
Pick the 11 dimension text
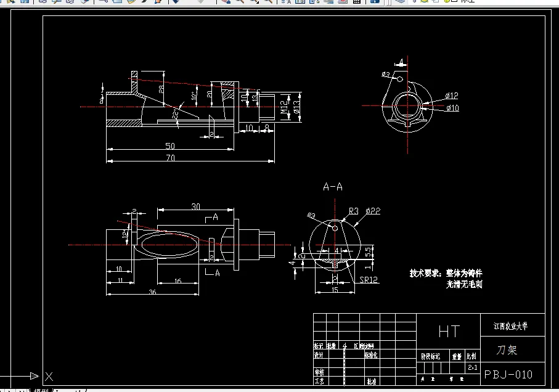(x=120, y=280)
